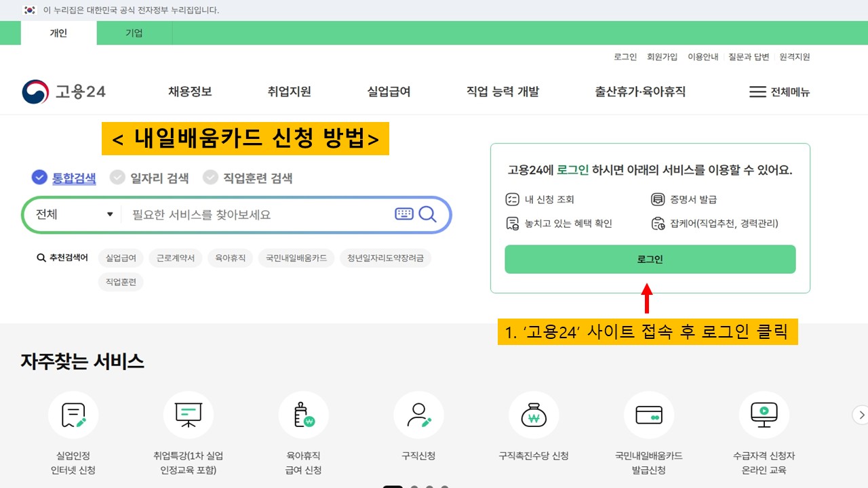This screenshot has height=488, width=868.
Task: Click the 내 신청 조회 icon
Action: 512,199
